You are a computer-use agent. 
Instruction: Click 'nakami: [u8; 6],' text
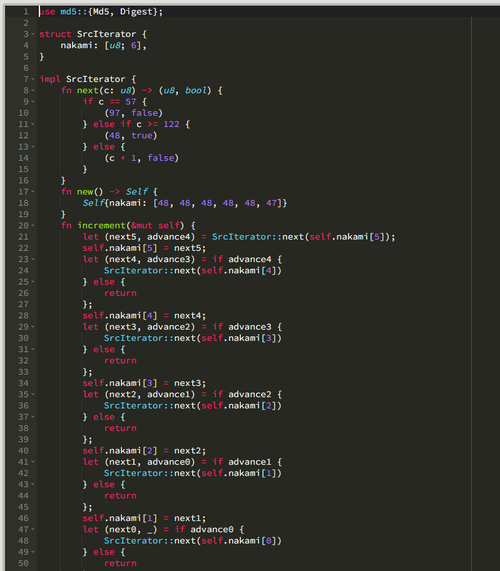103,46
